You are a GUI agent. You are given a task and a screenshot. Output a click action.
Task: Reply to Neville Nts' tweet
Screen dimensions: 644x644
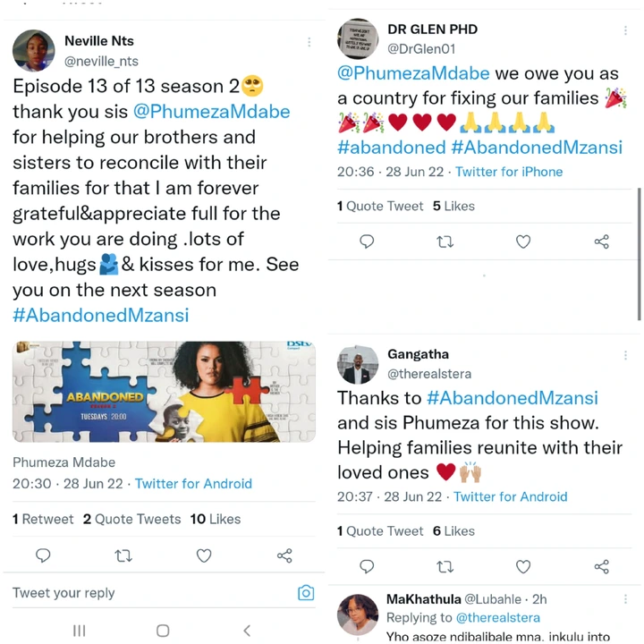coord(43,555)
